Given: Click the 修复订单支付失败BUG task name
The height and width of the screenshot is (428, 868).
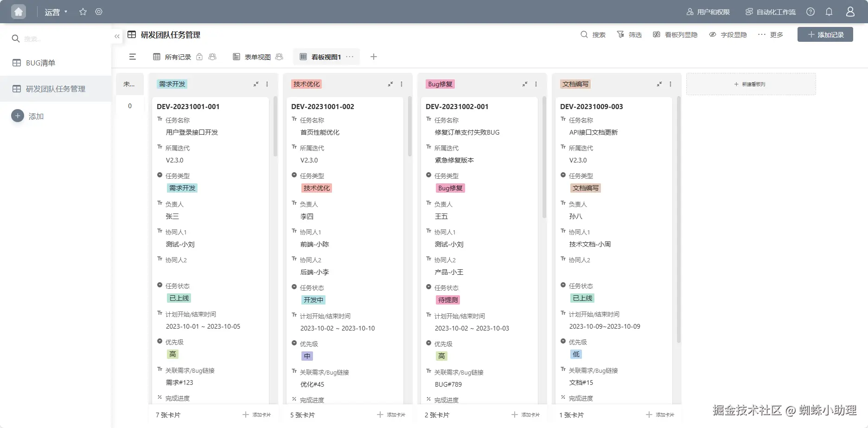Looking at the screenshot, I should [467, 132].
